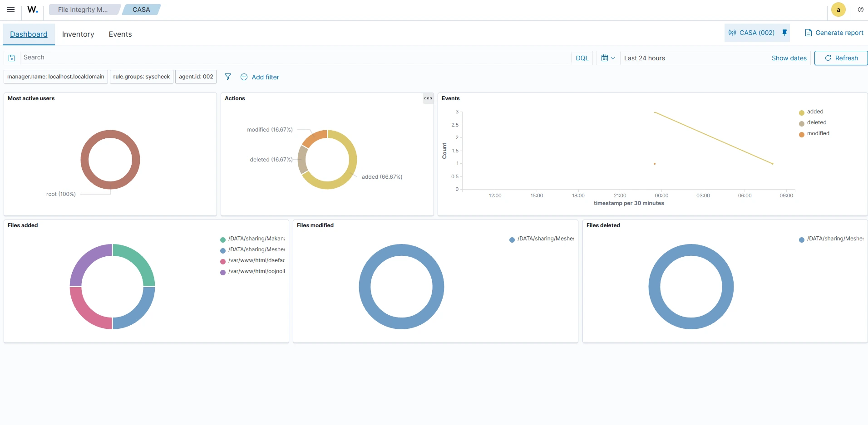Open the rule.groups: syscheck filter options
The height and width of the screenshot is (425, 868).
[x=142, y=77]
